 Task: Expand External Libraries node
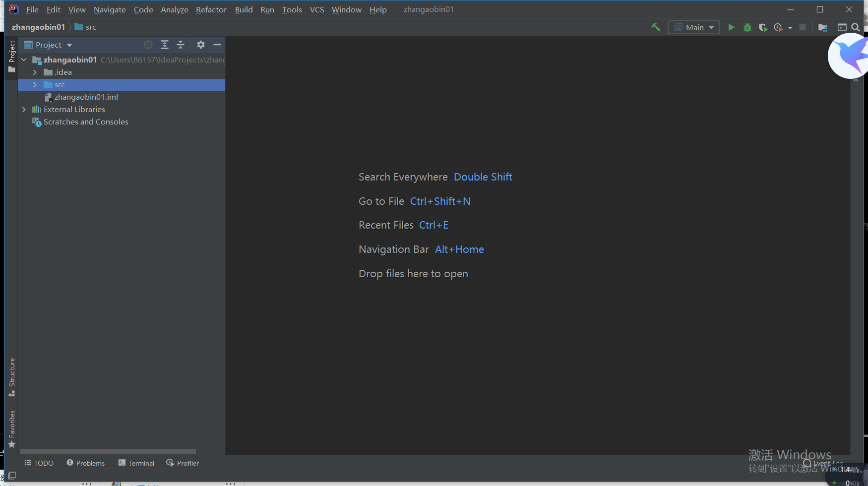pos(24,109)
